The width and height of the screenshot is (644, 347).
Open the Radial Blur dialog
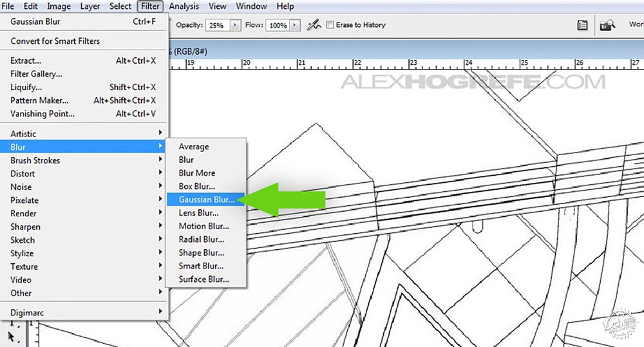coord(206,239)
